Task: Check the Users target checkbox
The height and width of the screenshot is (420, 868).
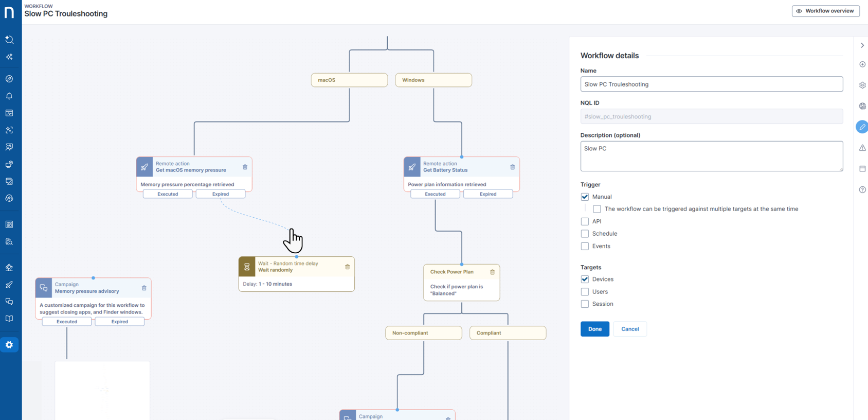Action: coord(585,292)
